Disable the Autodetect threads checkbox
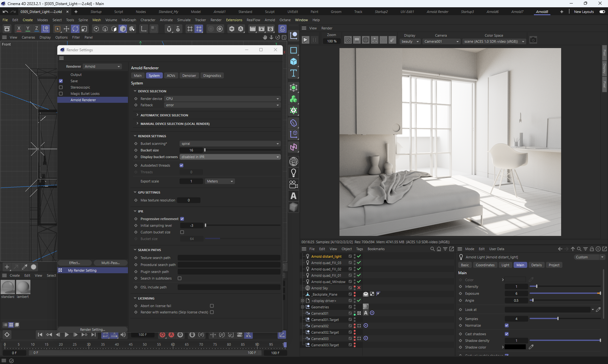The height and width of the screenshot is (364, 608). click(181, 165)
